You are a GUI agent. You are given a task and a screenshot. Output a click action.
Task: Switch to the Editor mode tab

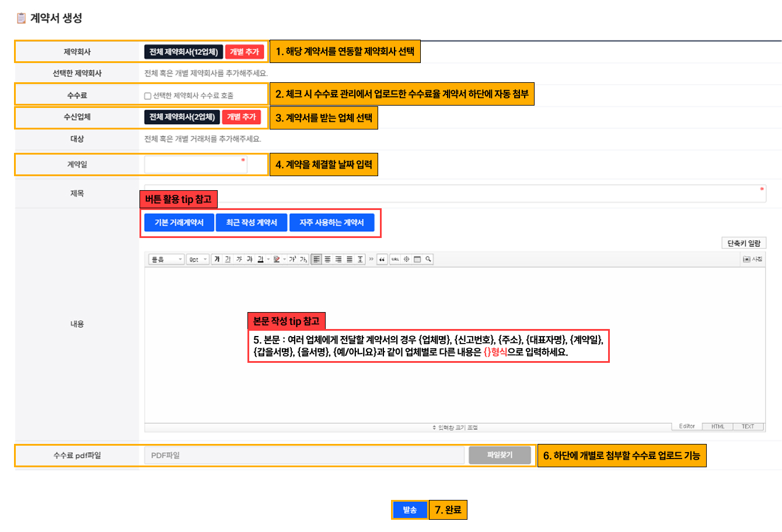tap(687, 426)
